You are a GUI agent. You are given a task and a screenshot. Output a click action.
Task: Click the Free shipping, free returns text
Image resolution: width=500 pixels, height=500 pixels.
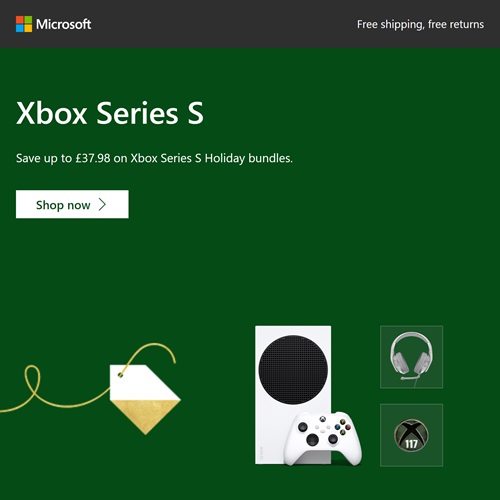coord(420,24)
